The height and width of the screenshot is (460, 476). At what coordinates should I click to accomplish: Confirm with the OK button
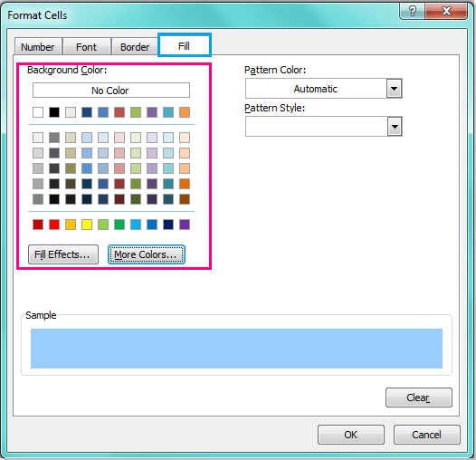click(x=351, y=435)
